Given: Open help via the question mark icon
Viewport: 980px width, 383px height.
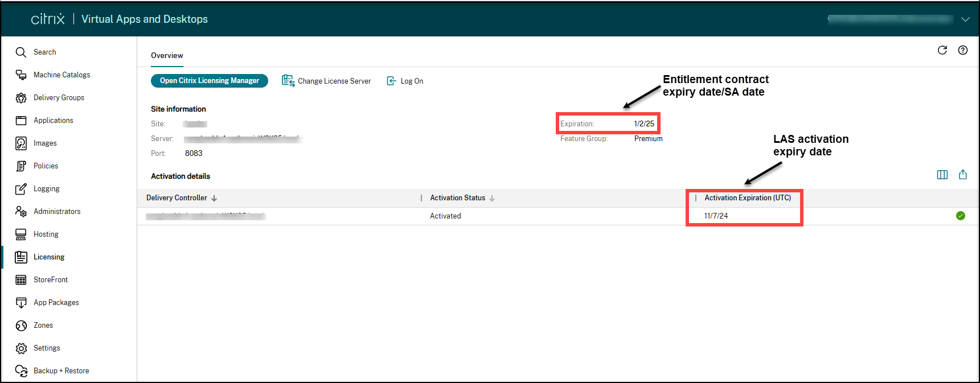Looking at the screenshot, I should (963, 50).
